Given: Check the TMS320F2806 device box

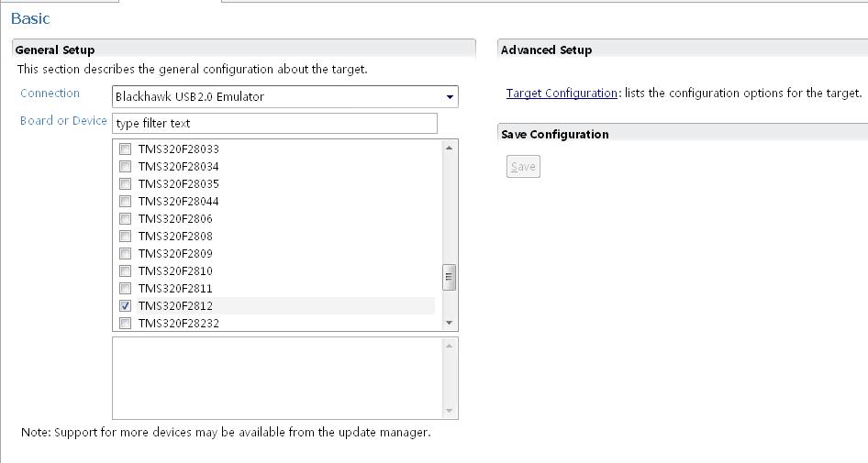Looking at the screenshot, I should click(126, 218).
